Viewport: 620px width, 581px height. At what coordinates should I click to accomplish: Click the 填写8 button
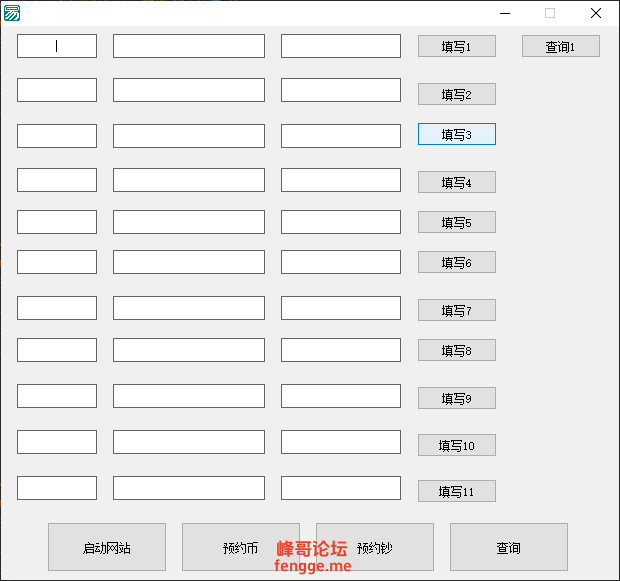point(457,350)
